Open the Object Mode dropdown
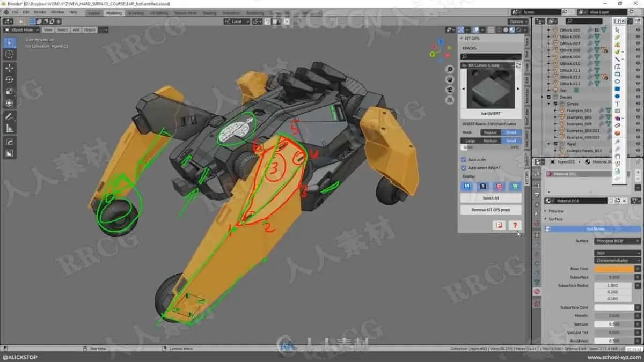This screenshot has width=644, height=362. coord(21,30)
